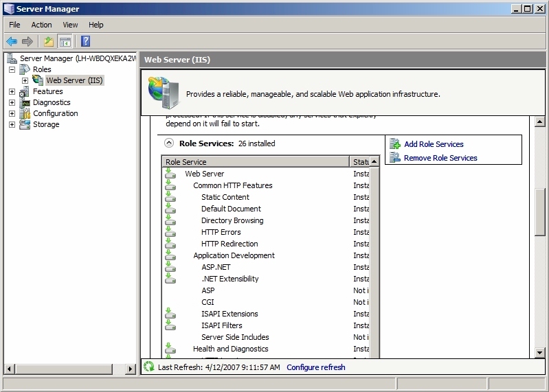Select the ISAPI Extensions row
The width and height of the screenshot is (549, 392).
(x=266, y=314)
